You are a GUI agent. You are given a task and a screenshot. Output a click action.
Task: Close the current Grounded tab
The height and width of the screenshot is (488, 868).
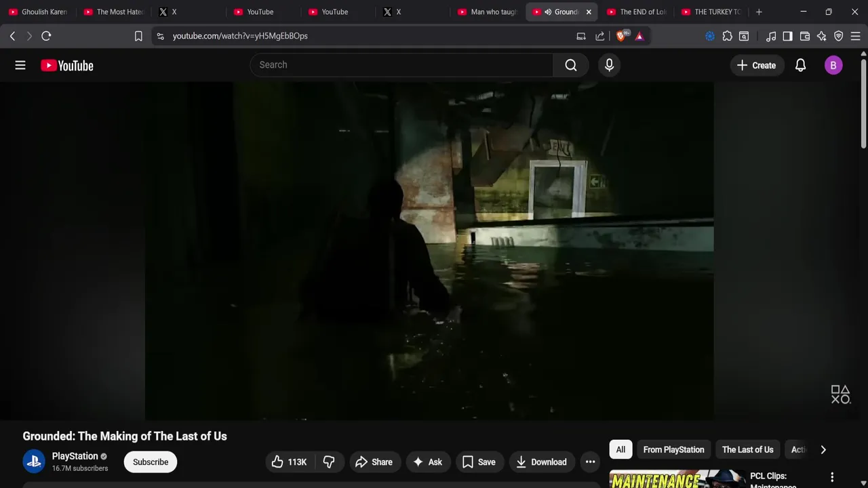click(589, 12)
